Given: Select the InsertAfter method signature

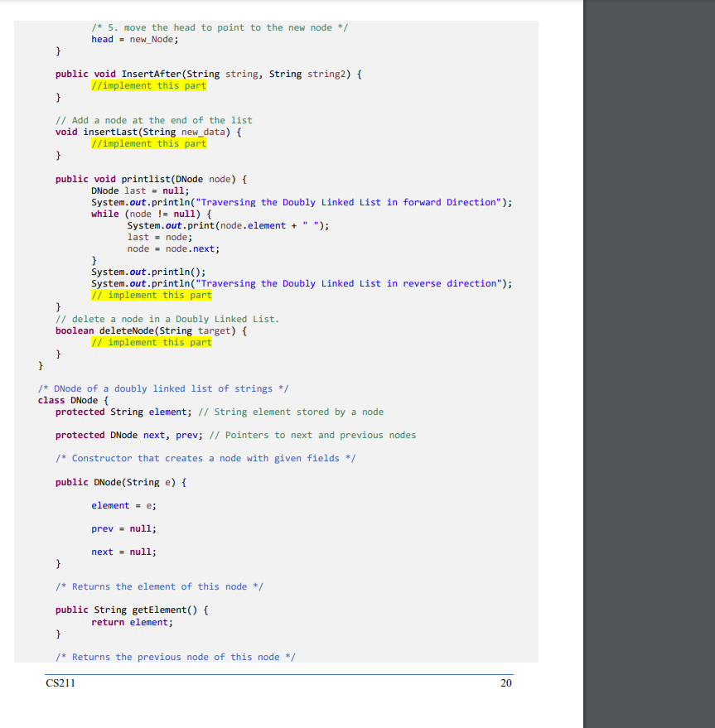Looking at the screenshot, I should pos(207,74).
